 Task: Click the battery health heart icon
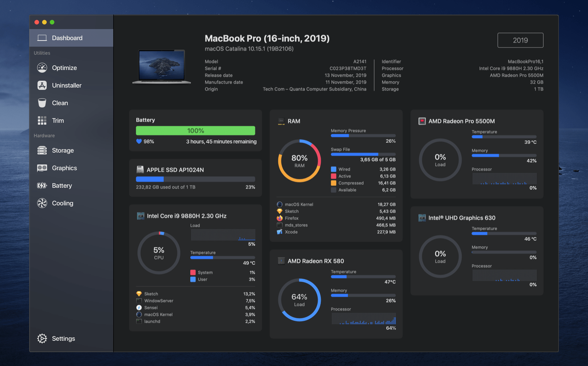pyautogui.click(x=139, y=141)
